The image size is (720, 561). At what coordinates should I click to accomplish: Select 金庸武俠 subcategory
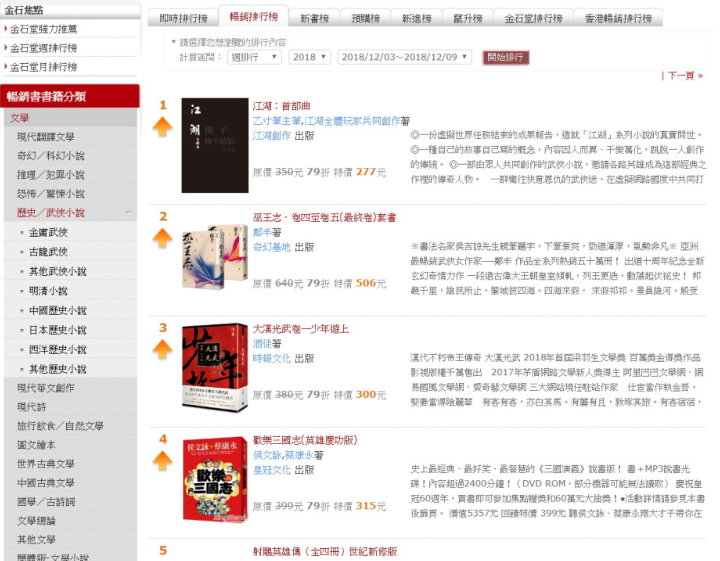[x=48, y=232]
